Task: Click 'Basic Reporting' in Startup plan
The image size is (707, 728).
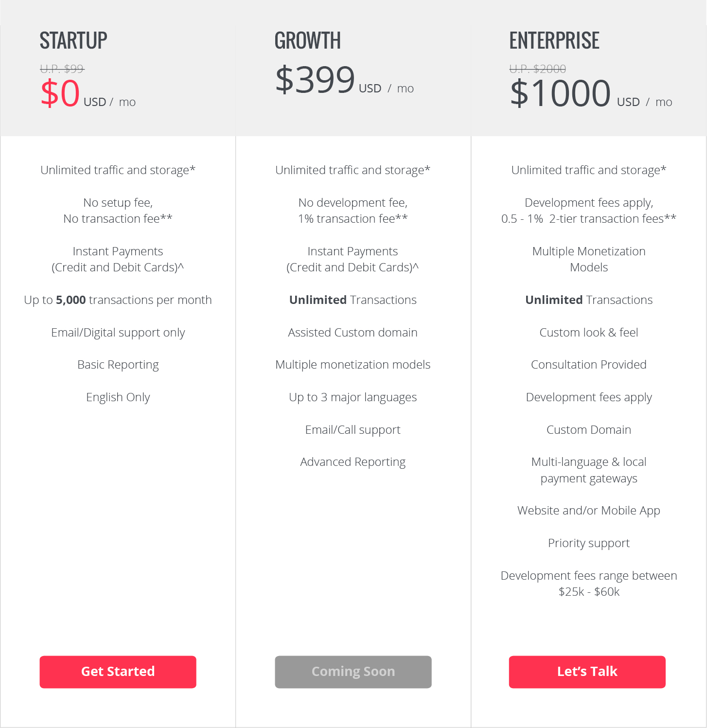Action: [118, 365]
